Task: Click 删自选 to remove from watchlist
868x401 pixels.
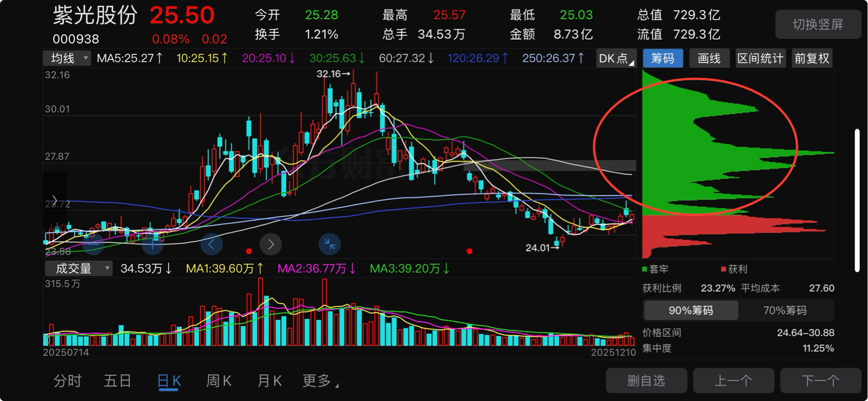Action: [646, 381]
